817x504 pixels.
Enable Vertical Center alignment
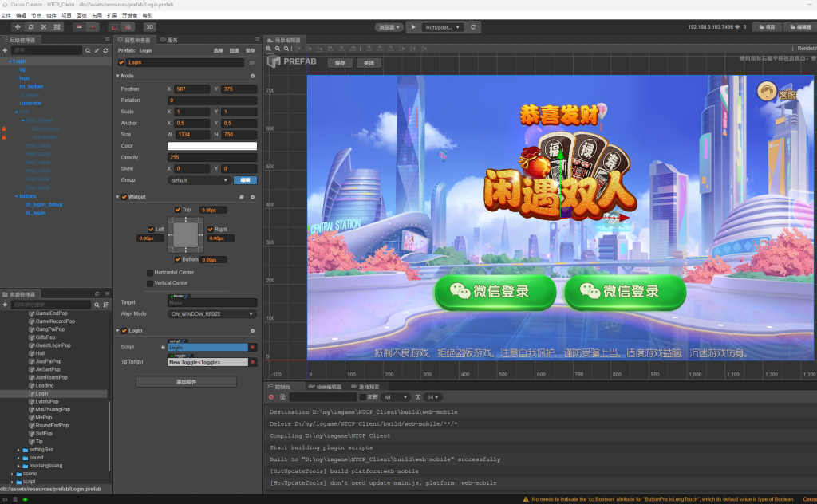[150, 283]
